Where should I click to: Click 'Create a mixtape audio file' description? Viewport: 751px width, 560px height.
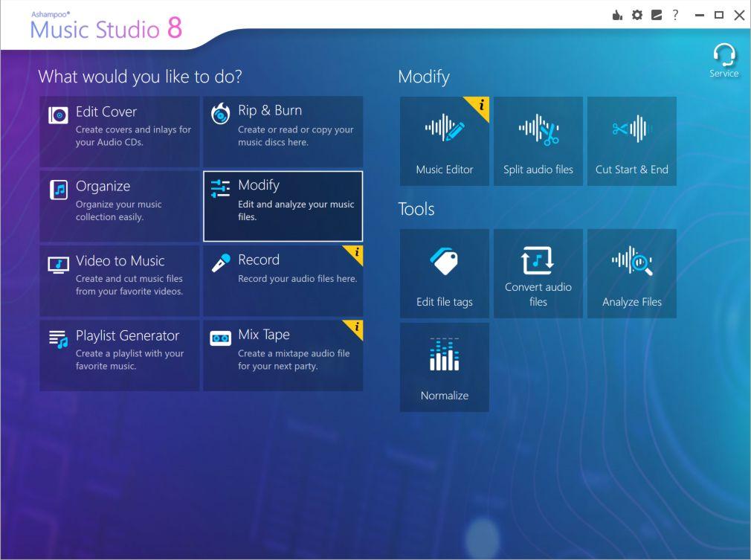294,359
